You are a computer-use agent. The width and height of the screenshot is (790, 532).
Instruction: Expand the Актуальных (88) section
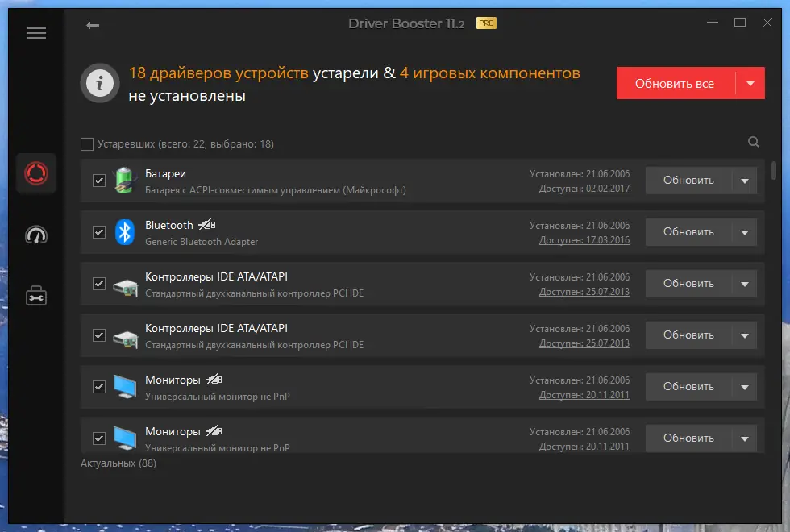(118, 463)
